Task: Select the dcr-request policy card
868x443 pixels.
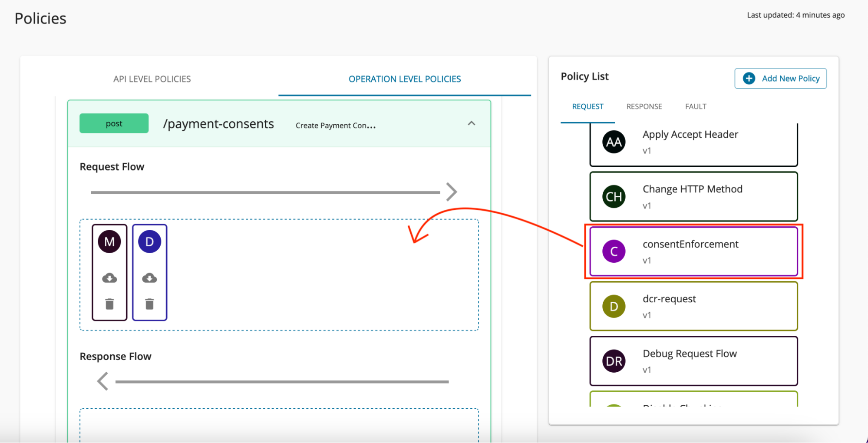Action: coord(693,306)
